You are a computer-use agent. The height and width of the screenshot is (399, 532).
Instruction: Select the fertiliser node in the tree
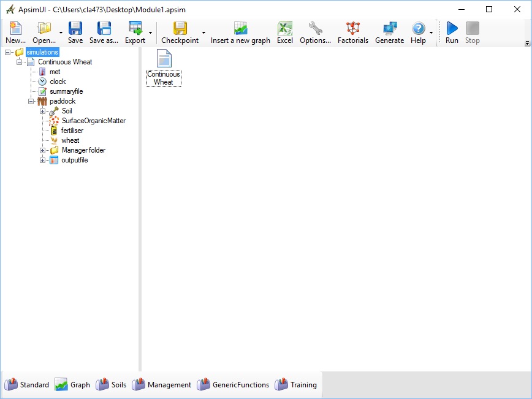pos(72,131)
